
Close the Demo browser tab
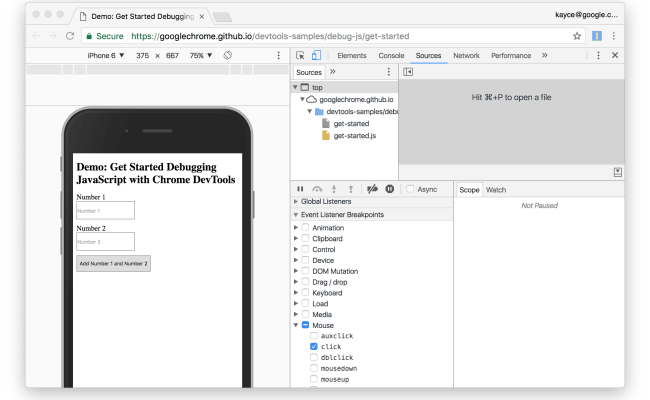pos(201,17)
